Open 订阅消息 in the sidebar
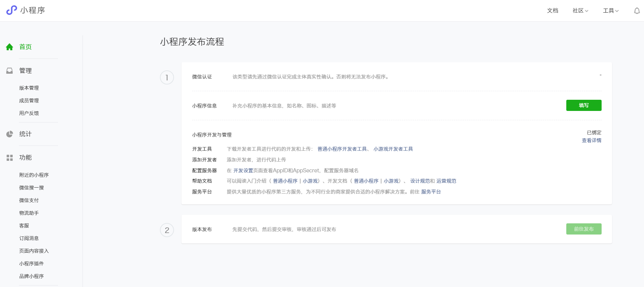This screenshot has height=287, width=644. coord(29,238)
